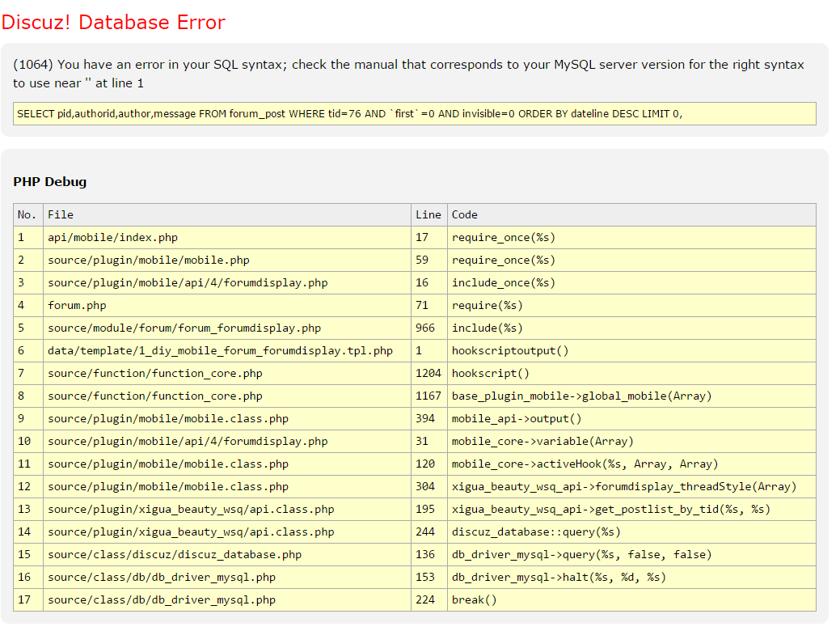
Task: Select the 'forum.php' file cell
Action: 227,305
